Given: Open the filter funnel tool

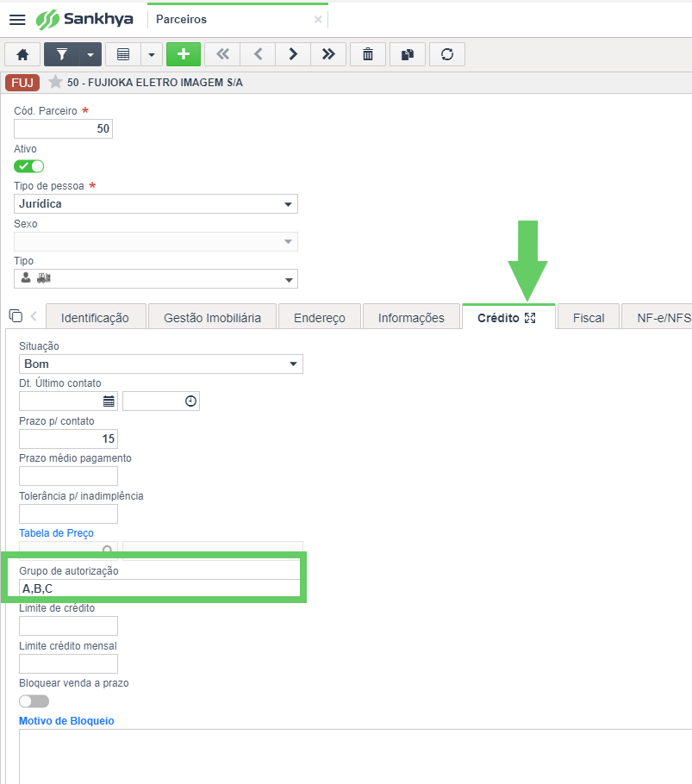Looking at the screenshot, I should 62,54.
